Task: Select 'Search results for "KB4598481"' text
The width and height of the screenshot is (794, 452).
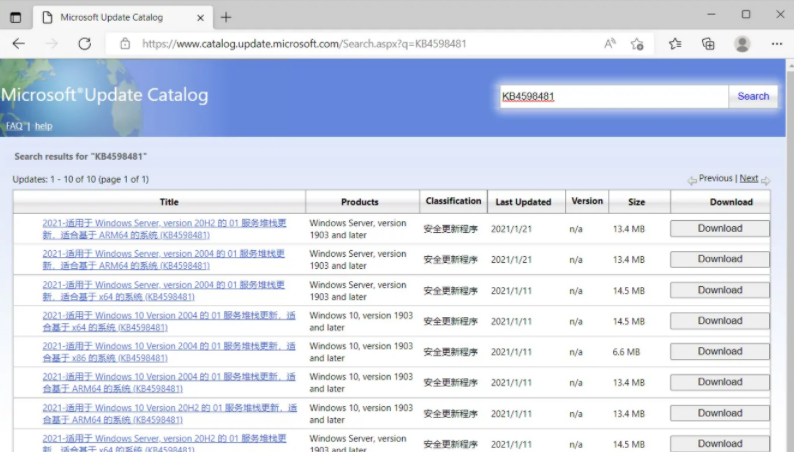Action: (x=81, y=156)
